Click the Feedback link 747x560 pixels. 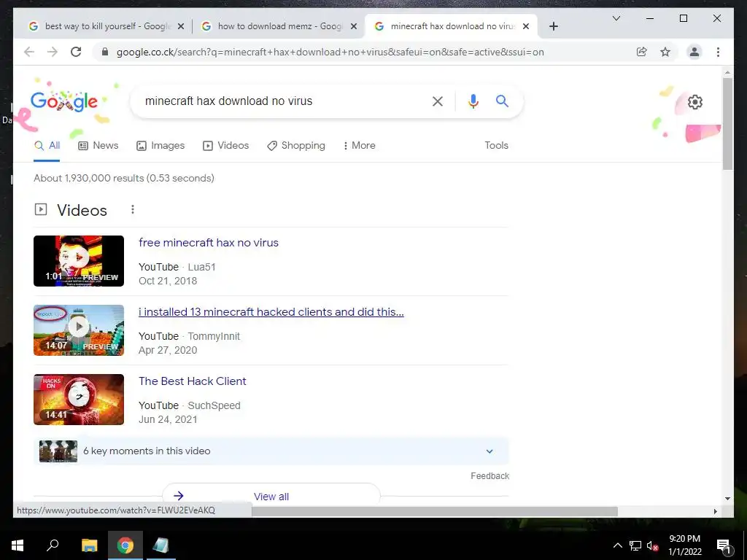pyautogui.click(x=489, y=476)
